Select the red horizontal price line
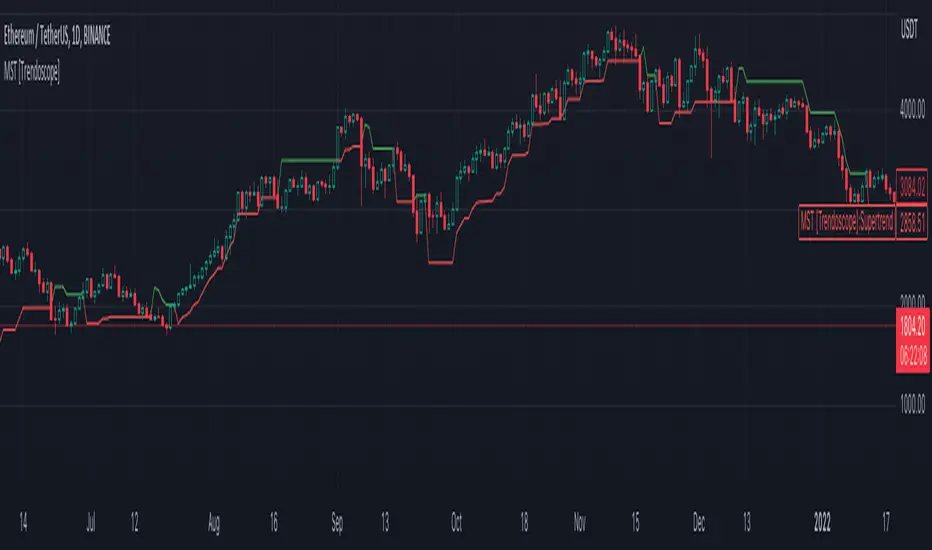This screenshot has width=932, height=550. pyautogui.click(x=500, y=326)
